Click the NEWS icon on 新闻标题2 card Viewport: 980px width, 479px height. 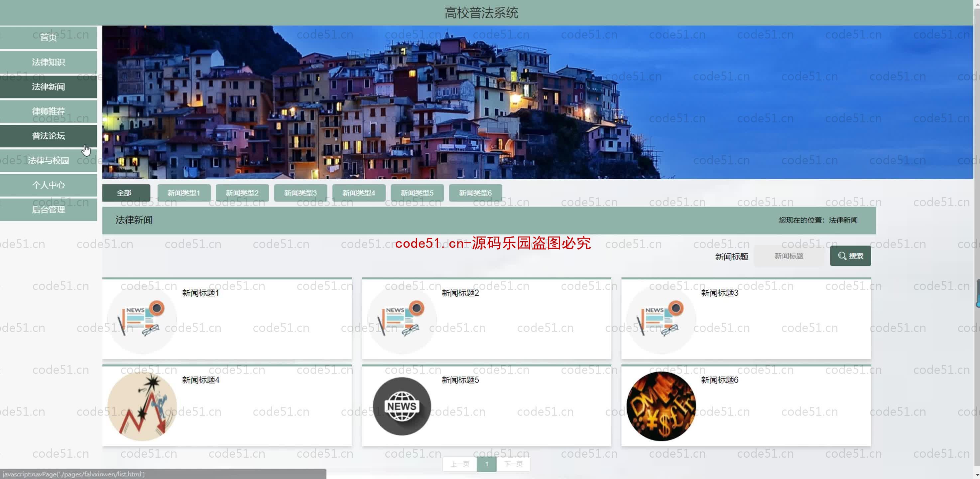click(401, 318)
